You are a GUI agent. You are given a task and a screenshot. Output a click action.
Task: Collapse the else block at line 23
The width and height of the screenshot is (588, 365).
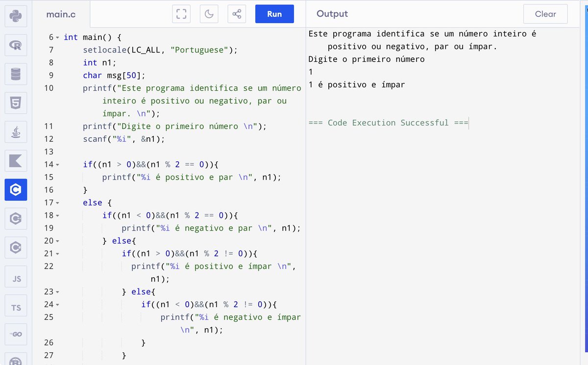[58, 292]
